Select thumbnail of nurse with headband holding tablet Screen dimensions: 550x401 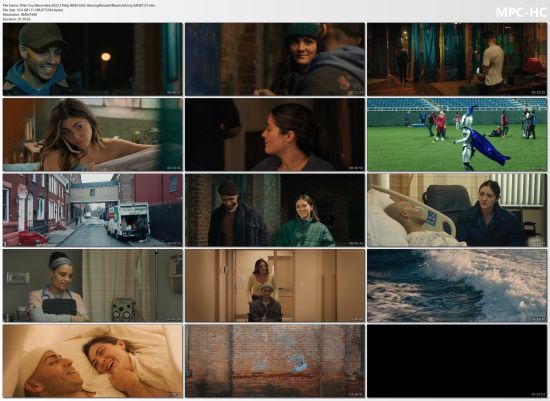(93, 286)
